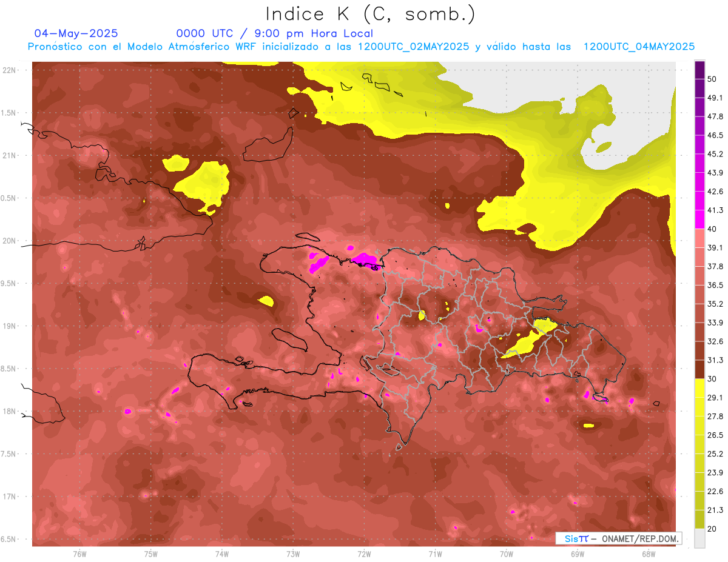This screenshot has width=728, height=562.
Task: Click the 76W longitude label
Action: (79, 554)
